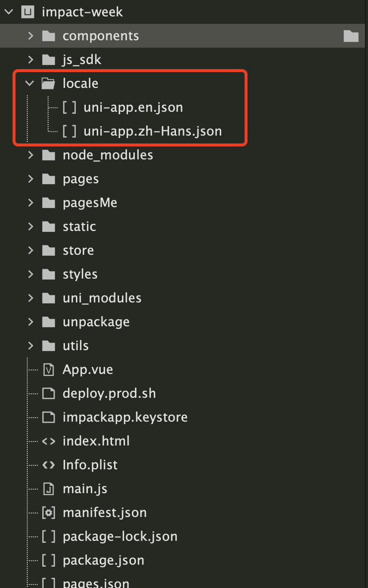Open package-lock.json file
This screenshot has width=368, height=588.
(120, 537)
